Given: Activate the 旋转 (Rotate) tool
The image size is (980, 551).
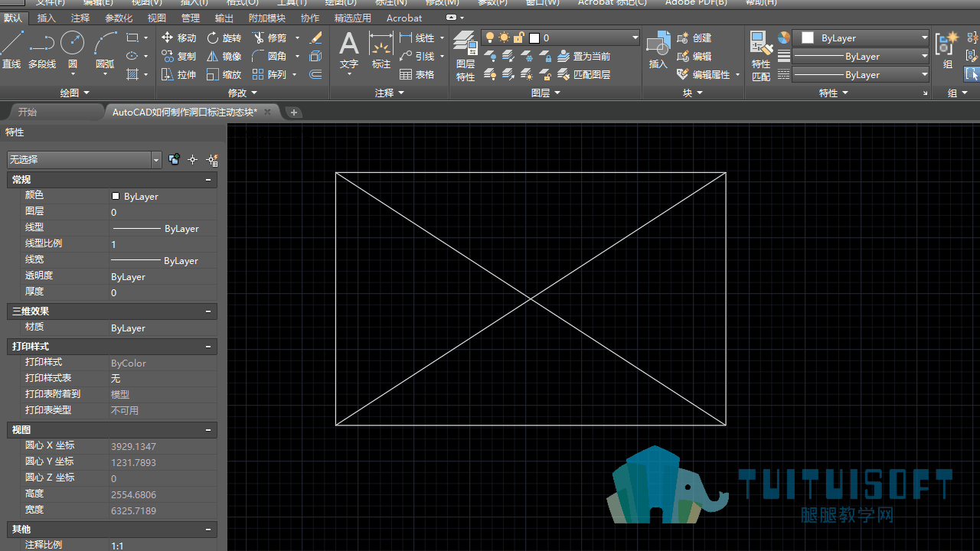Looking at the screenshot, I should (x=224, y=37).
